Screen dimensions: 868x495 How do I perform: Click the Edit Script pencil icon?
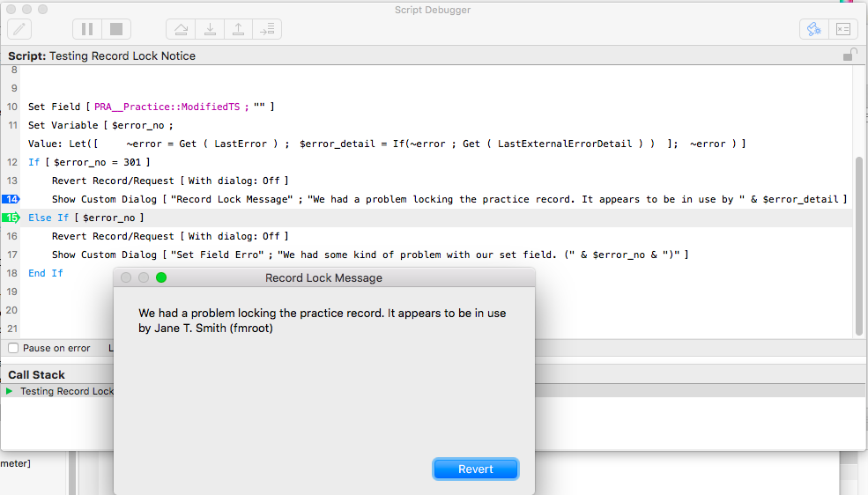[x=19, y=29]
